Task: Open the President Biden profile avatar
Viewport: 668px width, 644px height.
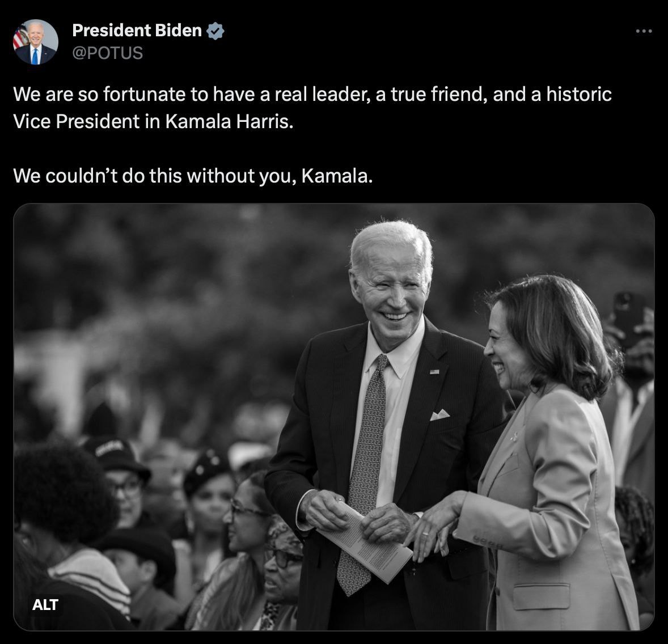Action: pos(36,42)
